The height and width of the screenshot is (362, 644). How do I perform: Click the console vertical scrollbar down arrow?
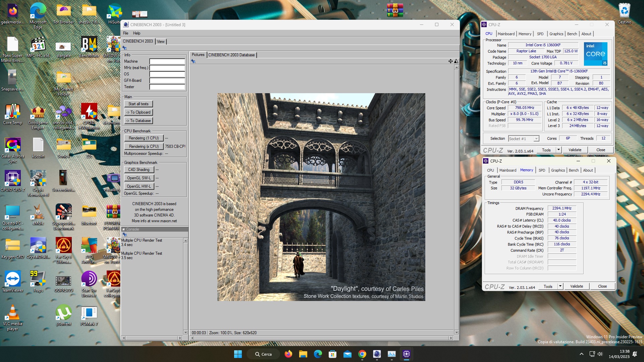pos(185,333)
